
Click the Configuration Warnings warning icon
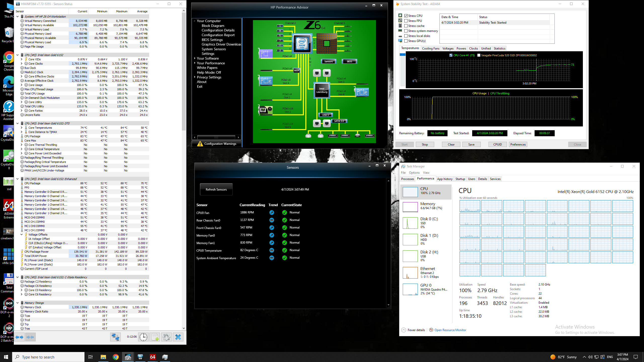(199, 144)
